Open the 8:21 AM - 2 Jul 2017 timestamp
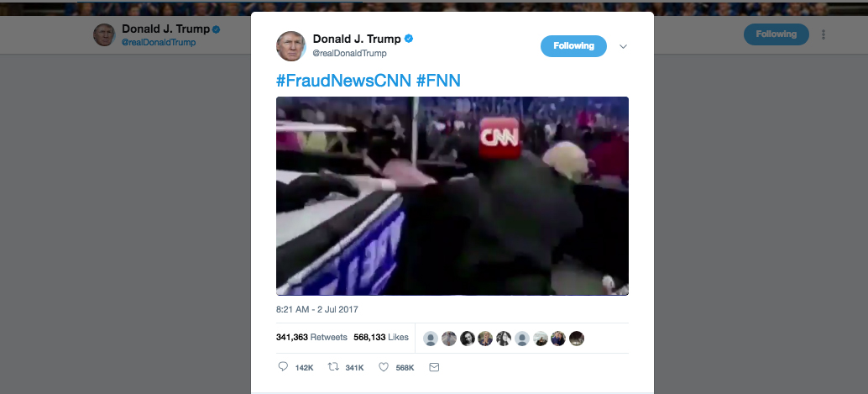The height and width of the screenshot is (394, 868). (317, 309)
